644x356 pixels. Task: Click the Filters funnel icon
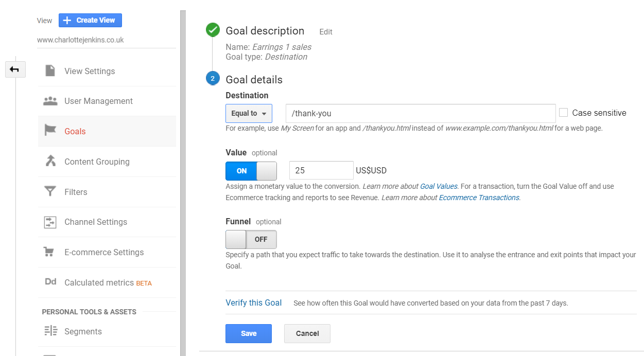(50, 191)
